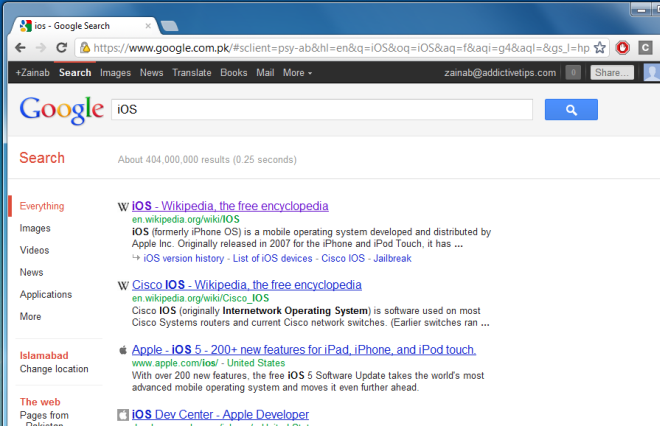Click the notifications count box showing 0
Screen dimensions: 660x426
coord(573,72)
